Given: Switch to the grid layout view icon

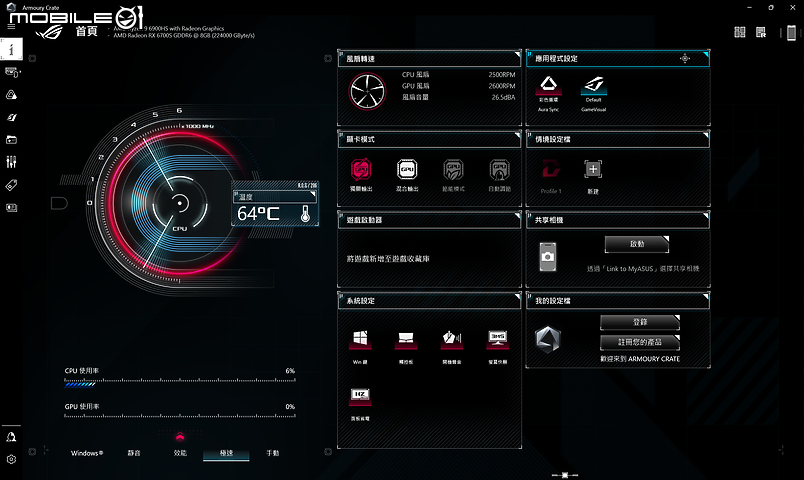Looking at the screenshot, I should [739, 32].
